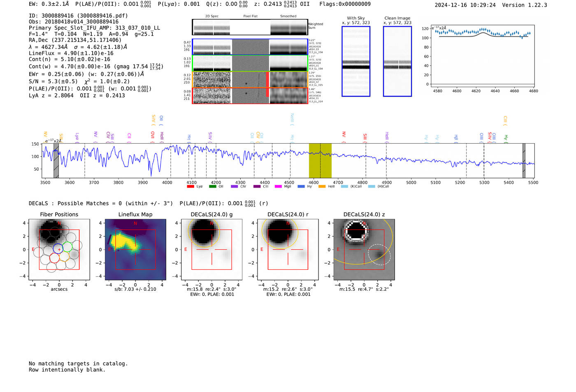The height and width of the screenshot is (392, 576).
Task: Select the red fiber circle in Fiber Positions
Action: pyautogui.click(x=54, y=258)
